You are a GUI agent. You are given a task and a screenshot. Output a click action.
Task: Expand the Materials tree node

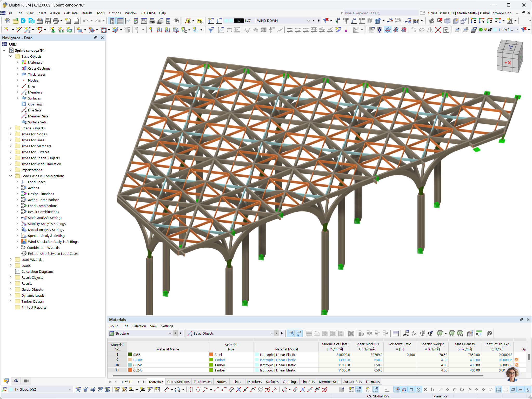click(17, 62)
